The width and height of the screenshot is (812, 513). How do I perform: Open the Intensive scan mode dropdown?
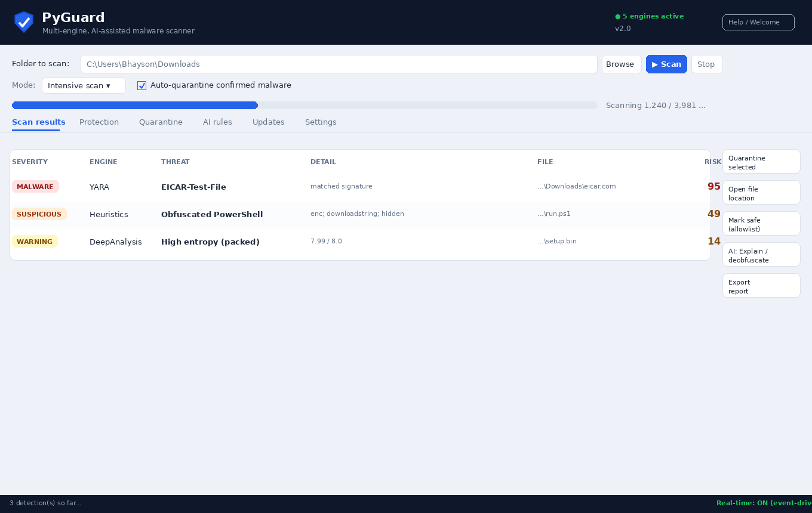84,85
